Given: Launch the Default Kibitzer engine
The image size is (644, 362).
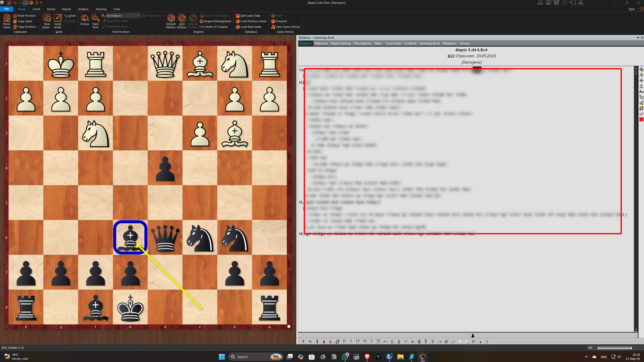Looking at the screenshot, I should tap(171, 21).
